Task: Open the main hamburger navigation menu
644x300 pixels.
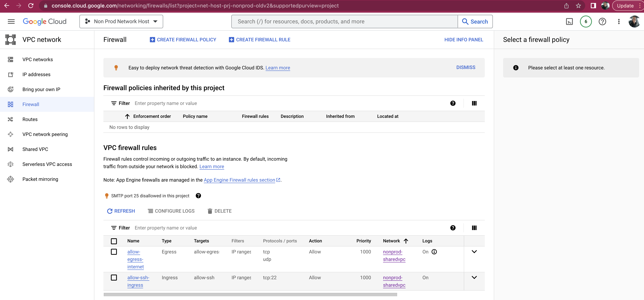Action: pos(11,22)
